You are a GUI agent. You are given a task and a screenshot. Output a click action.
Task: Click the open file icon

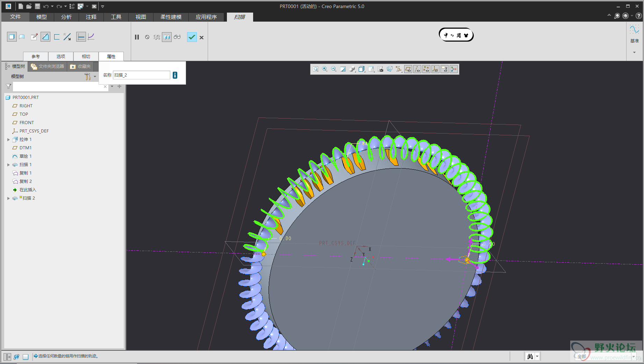(29, 6)
